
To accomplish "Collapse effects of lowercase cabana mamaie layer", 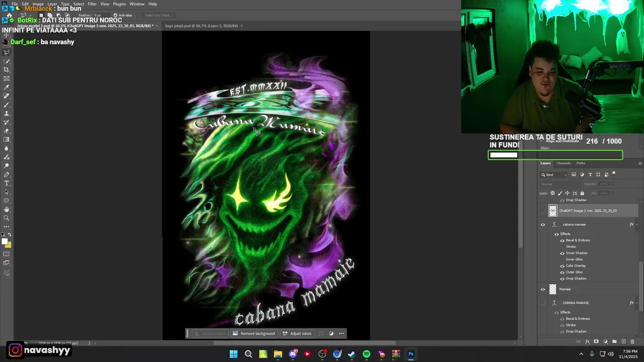I will coord(636,225).
